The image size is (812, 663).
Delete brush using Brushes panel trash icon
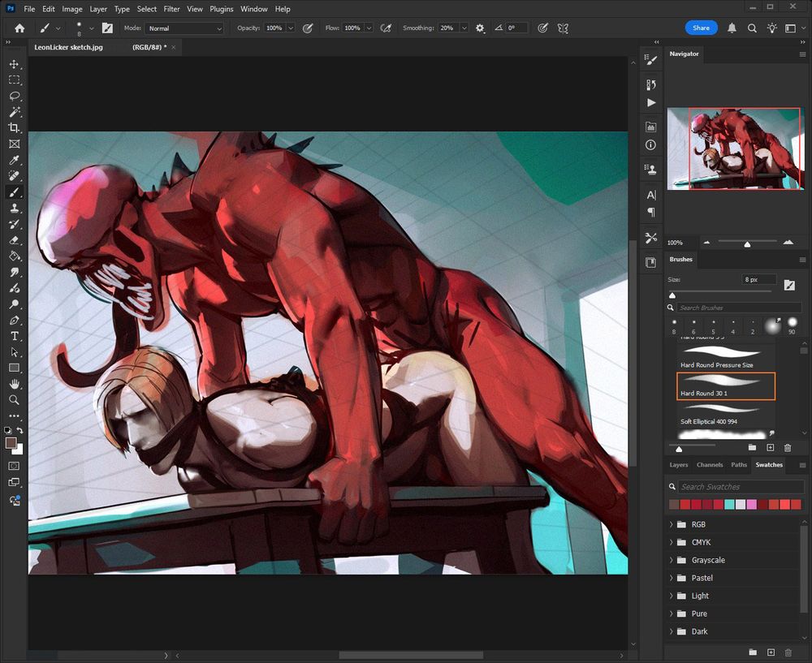pos(788,448)
